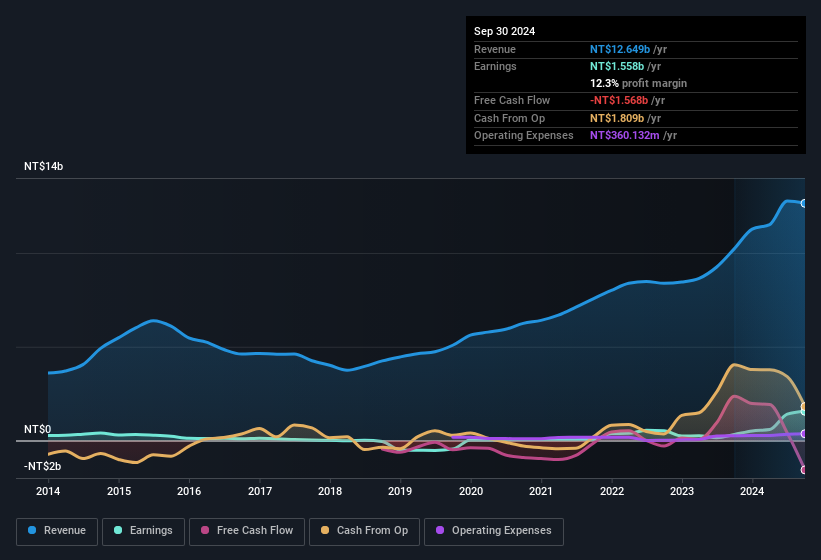821x560 pixels.
Task: Click the 12.3% profit margin text
Action: tap(638, 83)
